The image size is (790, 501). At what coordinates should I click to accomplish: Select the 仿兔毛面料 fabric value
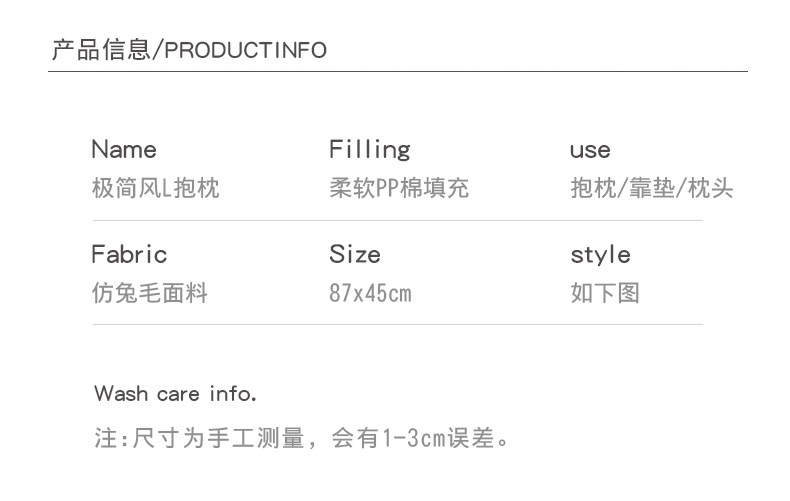[x=150, y=293]
